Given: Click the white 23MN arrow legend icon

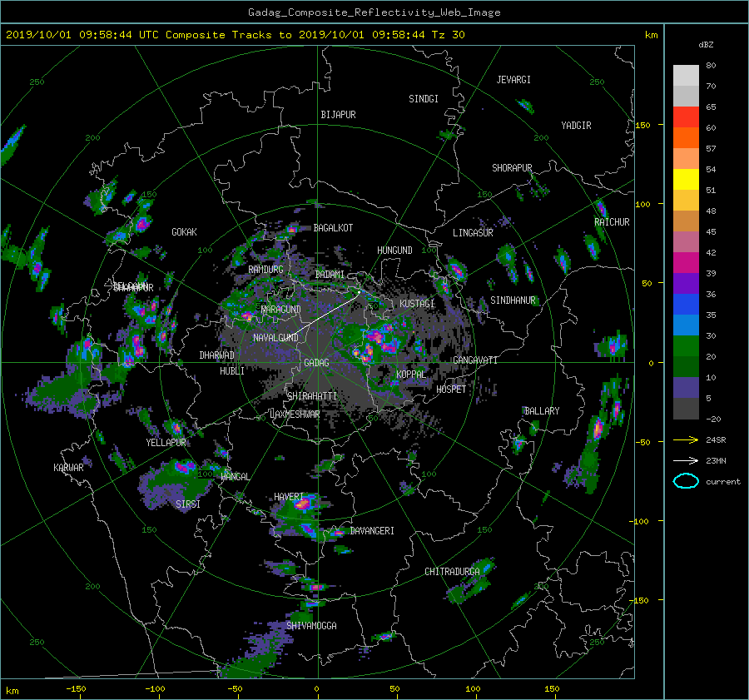Looking at the screenshot, I should click(686, 460).
